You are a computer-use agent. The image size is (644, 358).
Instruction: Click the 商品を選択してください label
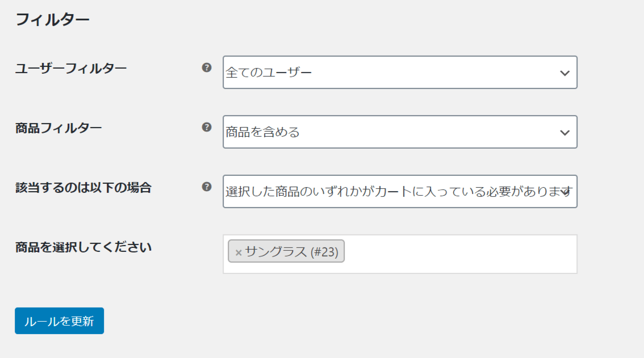click(x=83, y=247)
